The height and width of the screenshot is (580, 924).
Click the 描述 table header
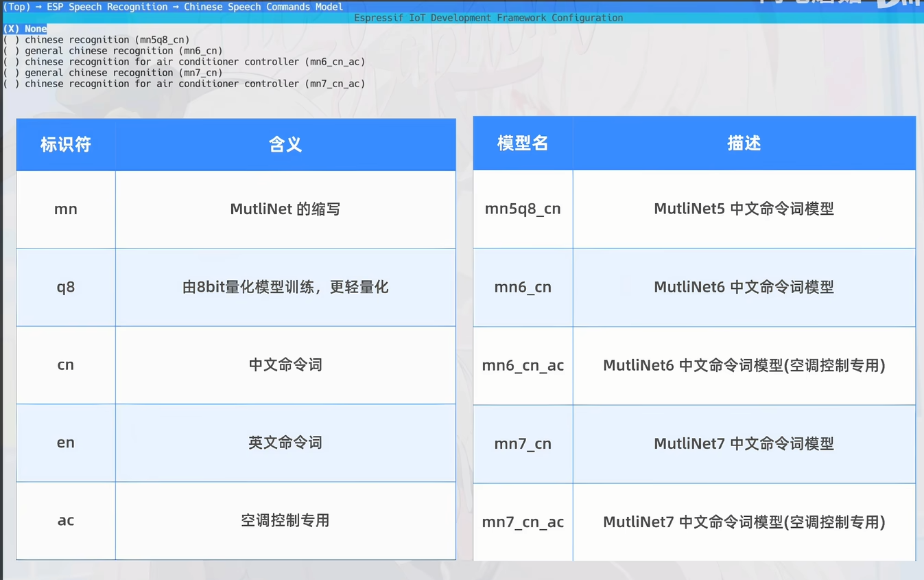[x=744, y=143]
